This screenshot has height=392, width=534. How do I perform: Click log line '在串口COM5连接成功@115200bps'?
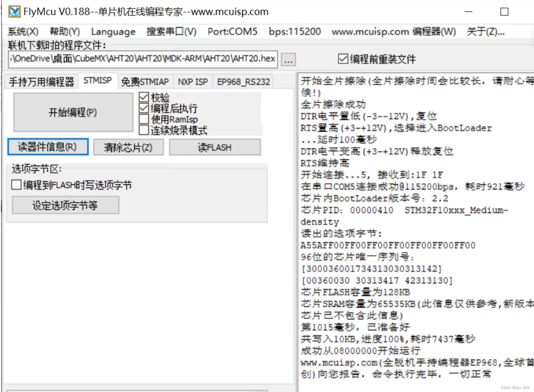tap(378, 187)
